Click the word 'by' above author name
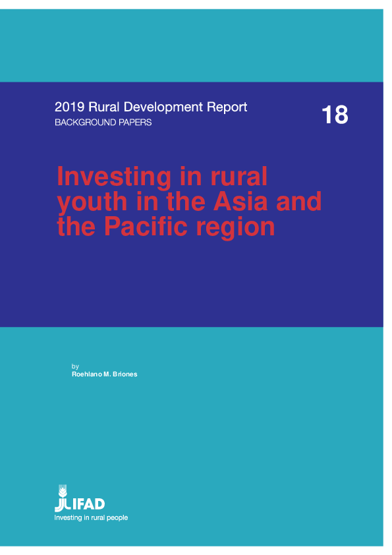 pos(75,366)
